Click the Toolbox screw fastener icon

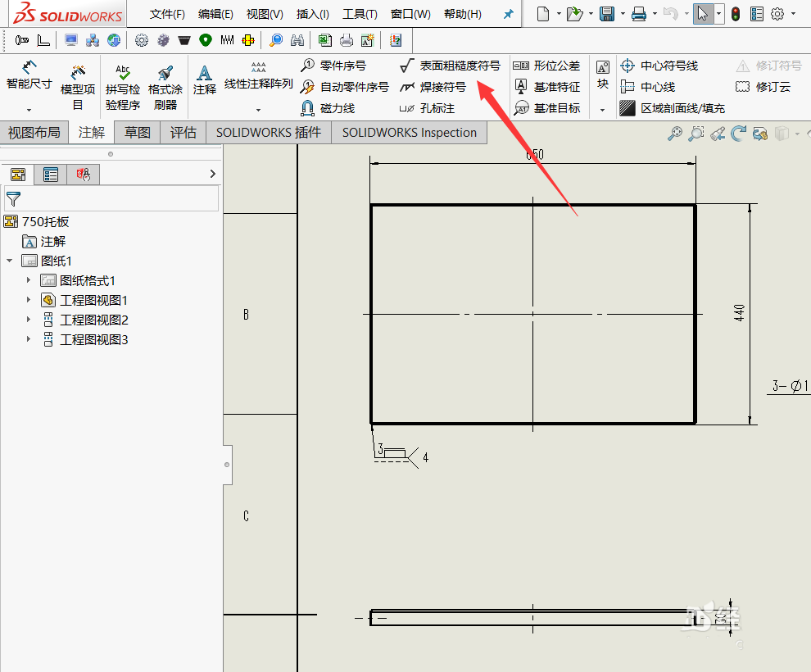22,40
